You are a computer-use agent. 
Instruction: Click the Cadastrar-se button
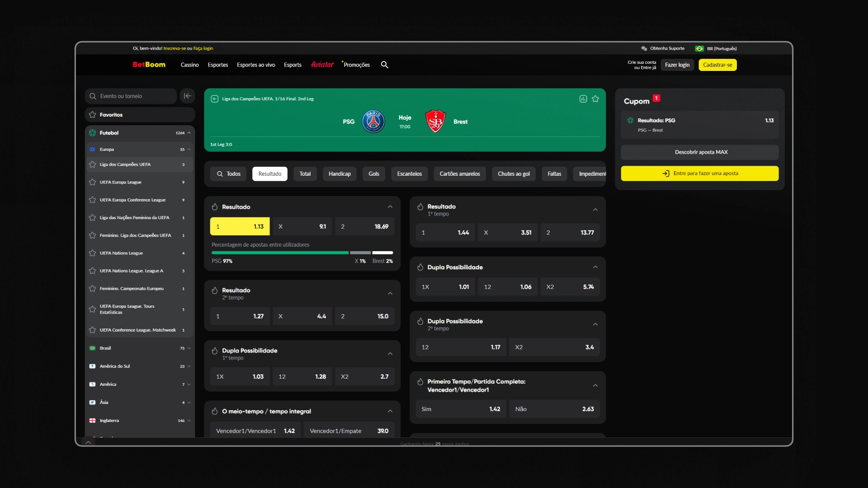tap(717, 65)
